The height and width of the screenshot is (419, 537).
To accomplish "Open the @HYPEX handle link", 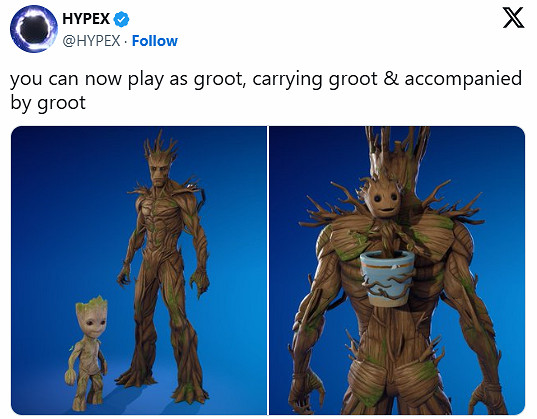I will click(91, 41).
